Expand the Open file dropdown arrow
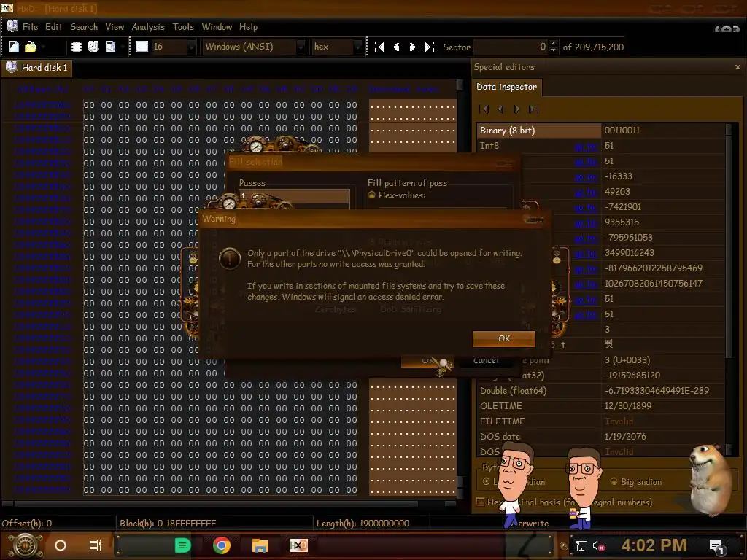Viewport: 747px width, 560px height. click(x=43, y=47)
